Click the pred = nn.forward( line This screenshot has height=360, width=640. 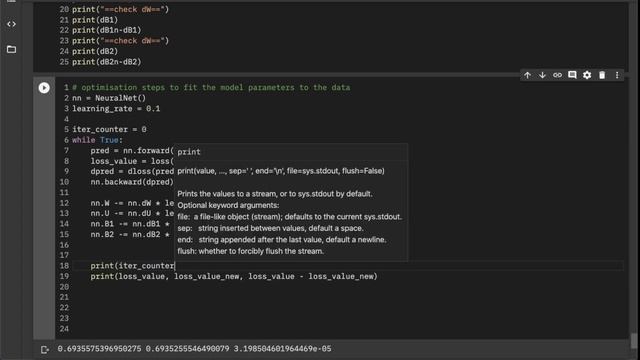132,150
